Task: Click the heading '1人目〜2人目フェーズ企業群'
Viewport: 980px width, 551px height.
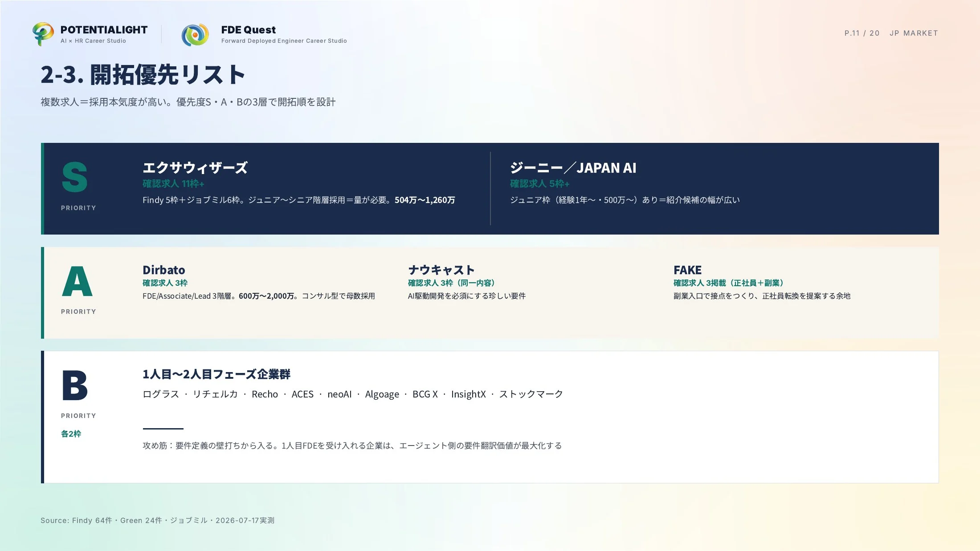Action: pyautogui.click(x=216, y=374)
